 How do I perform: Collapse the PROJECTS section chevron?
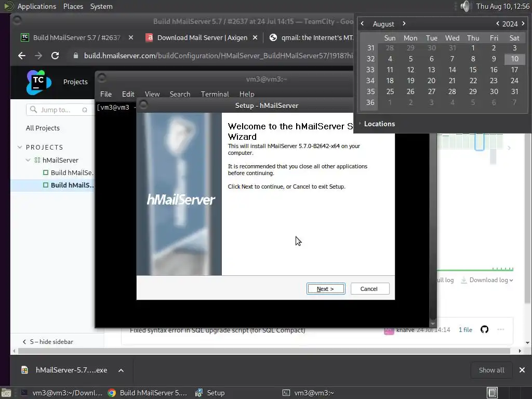20,147
